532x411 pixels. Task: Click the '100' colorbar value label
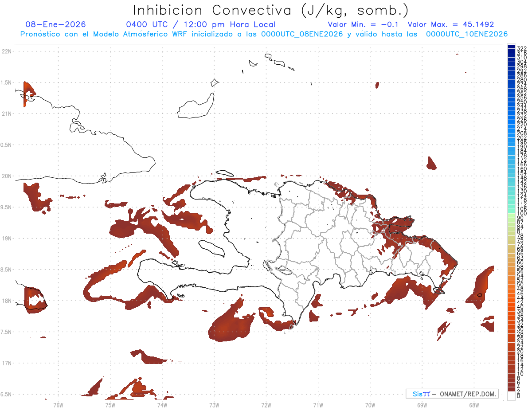pos(522,214)
